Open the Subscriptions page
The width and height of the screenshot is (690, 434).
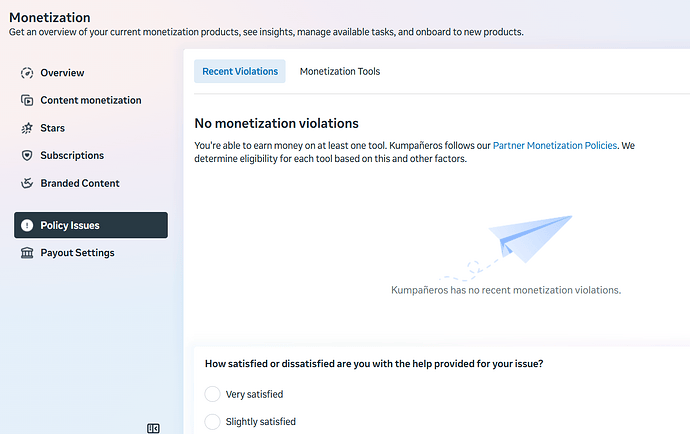[72, 156]
